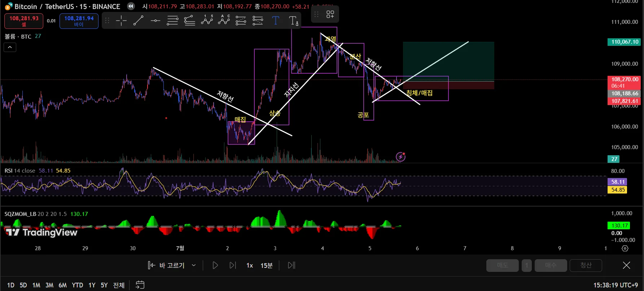Click the red 108,281.93 sell price button
The width and height of the screenshot is (644, 291).
click(x=24, y=21)
